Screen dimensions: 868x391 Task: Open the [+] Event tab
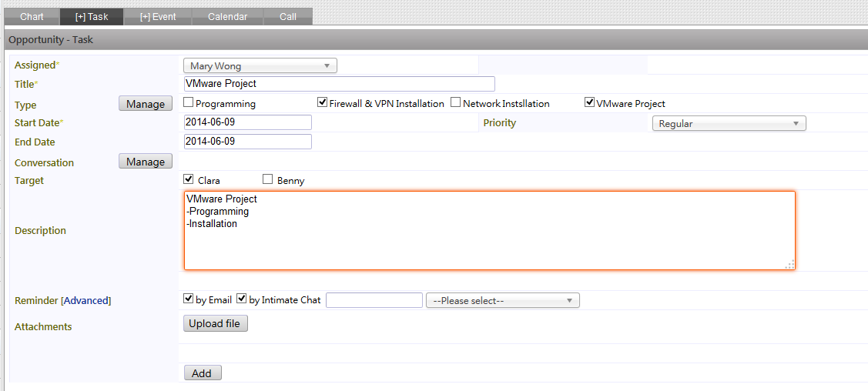pos(158,17)
